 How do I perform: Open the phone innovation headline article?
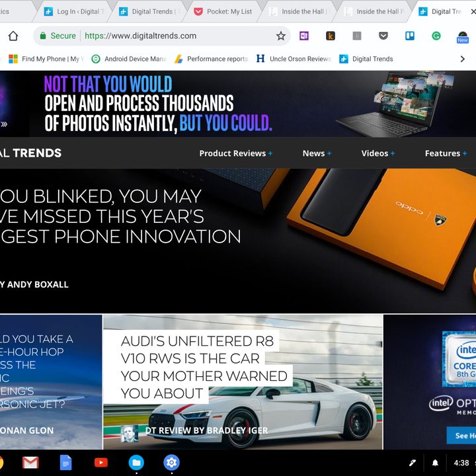point(120,216)
